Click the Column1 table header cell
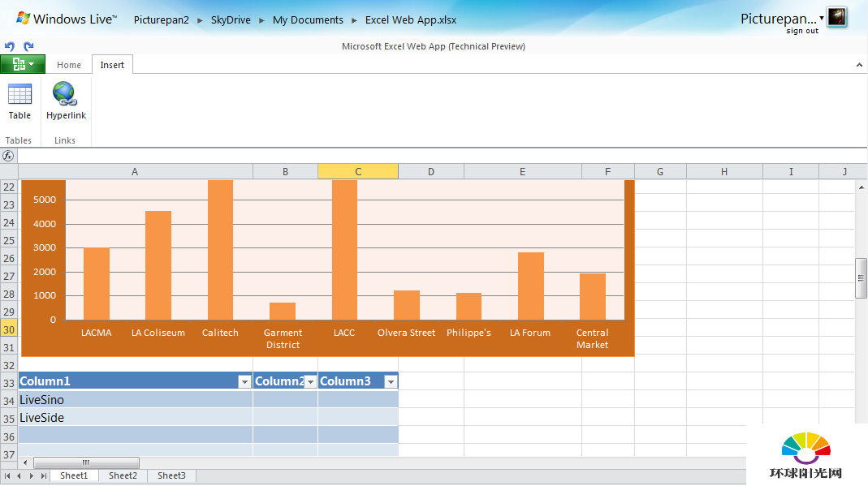 [136, 381]
